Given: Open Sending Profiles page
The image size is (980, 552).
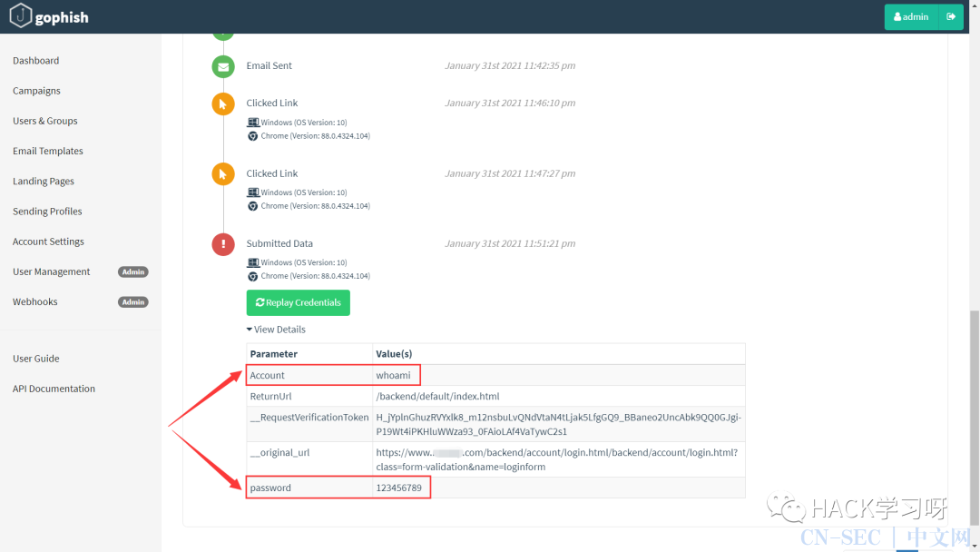Looking at the screenshot, I should (47, 212).
